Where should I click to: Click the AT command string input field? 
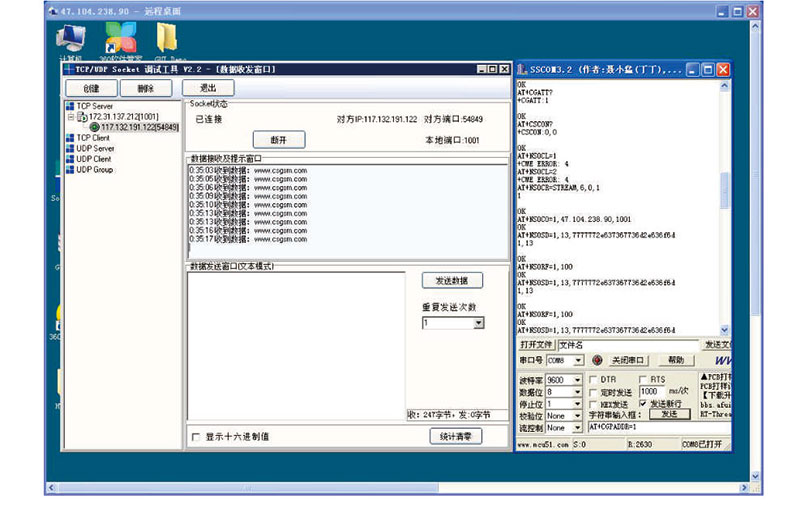659,427
